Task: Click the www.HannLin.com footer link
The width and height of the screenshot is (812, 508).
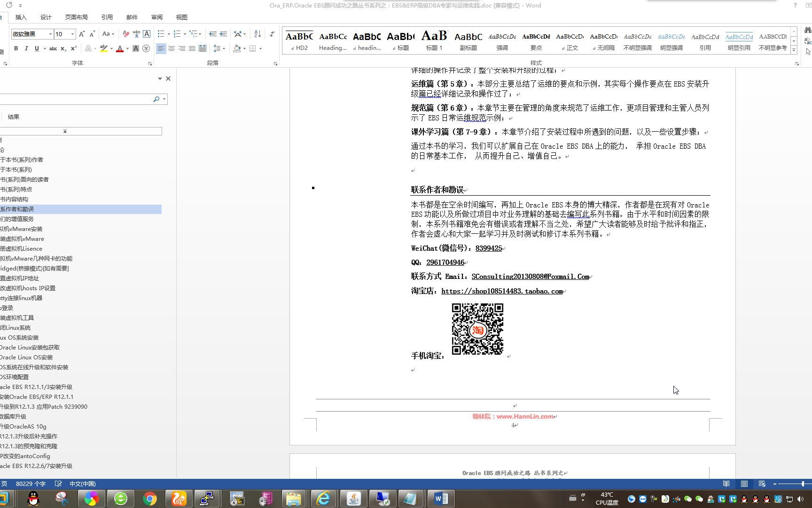Action: pos(525,416)
